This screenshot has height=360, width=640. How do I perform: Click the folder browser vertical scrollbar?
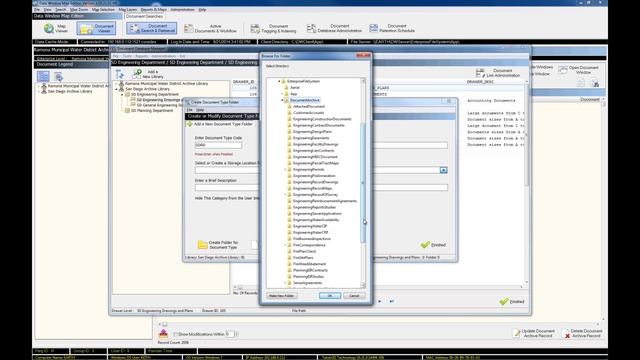tap(363, 182)
